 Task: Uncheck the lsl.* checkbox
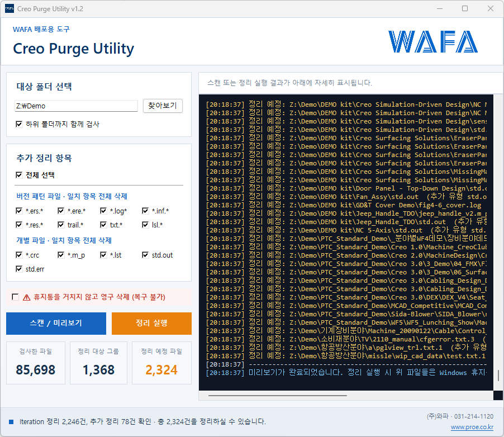[145, 225]
